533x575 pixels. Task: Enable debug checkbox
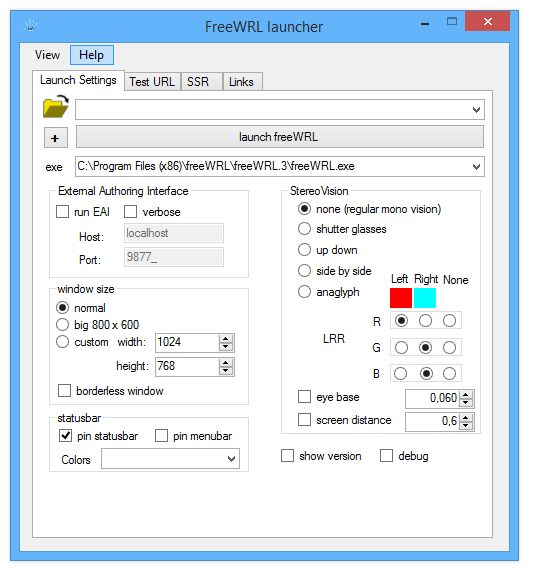pos(386,455)
